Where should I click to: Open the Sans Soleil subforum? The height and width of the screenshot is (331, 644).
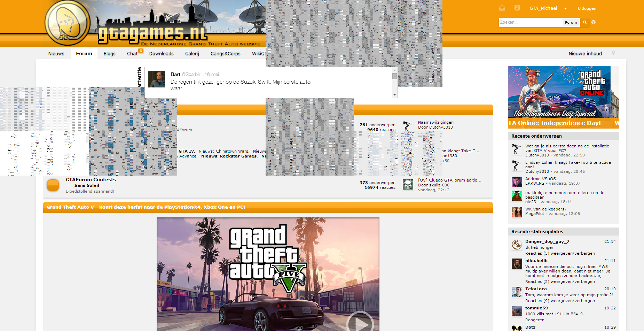tap(87, 185)
